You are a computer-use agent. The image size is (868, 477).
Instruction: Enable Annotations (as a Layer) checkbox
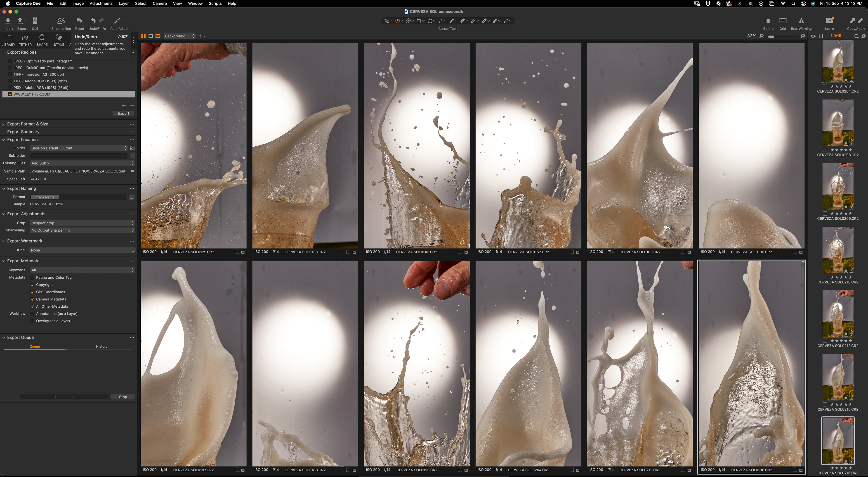coord(32,314)
